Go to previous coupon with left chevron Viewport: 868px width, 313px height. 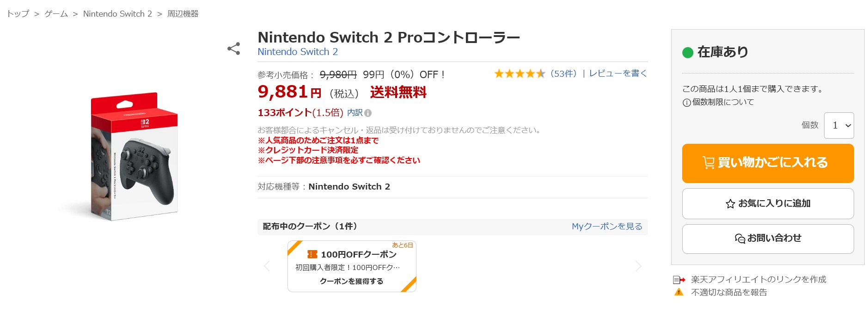coord(267,266)
